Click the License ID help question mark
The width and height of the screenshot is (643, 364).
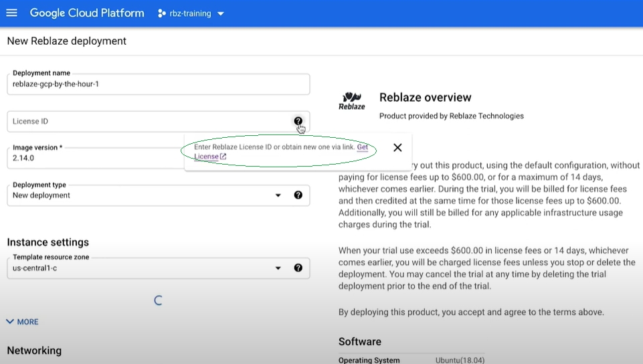298,121
